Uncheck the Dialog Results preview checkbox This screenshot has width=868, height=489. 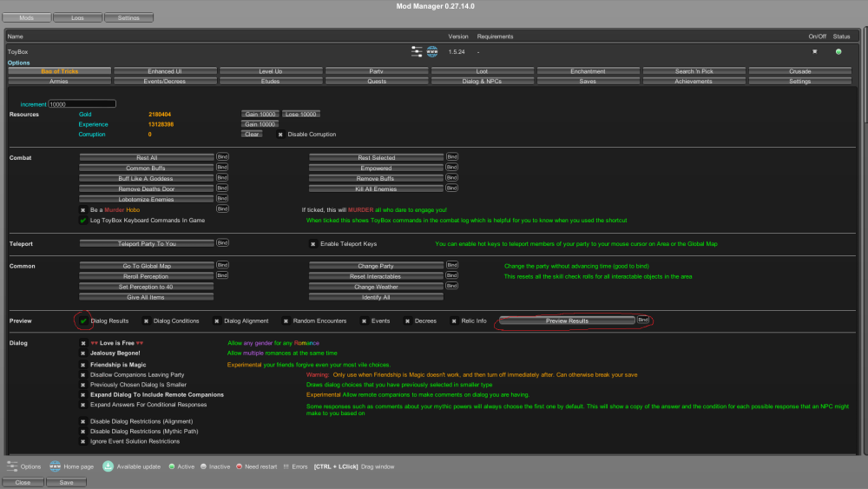[x=83, y=320]
